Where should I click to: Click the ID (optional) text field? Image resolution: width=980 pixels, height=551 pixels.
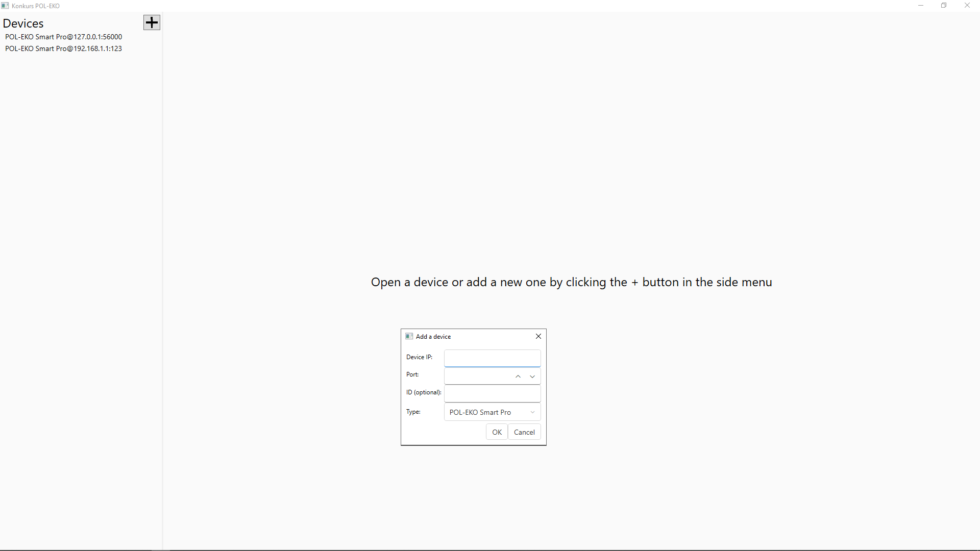[x=492, y=393]
